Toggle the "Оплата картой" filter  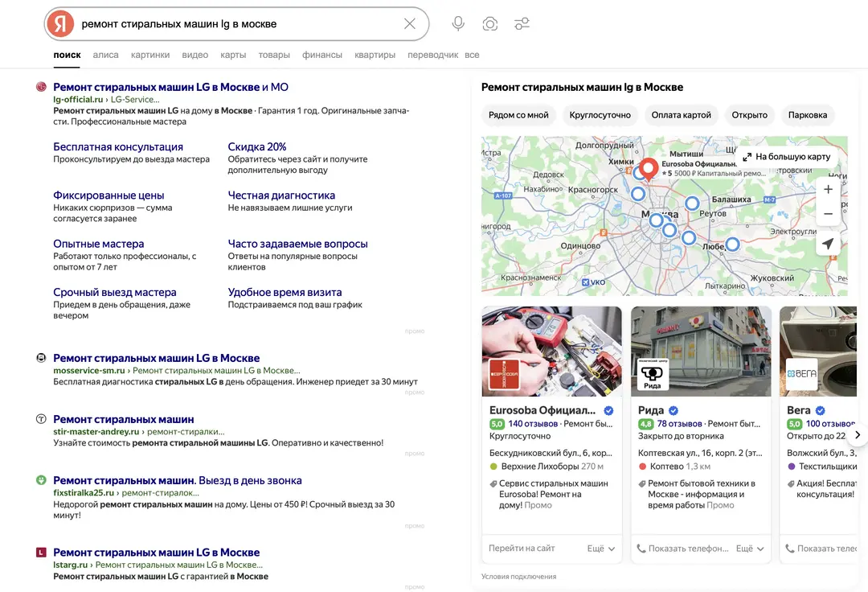(681, 115)
